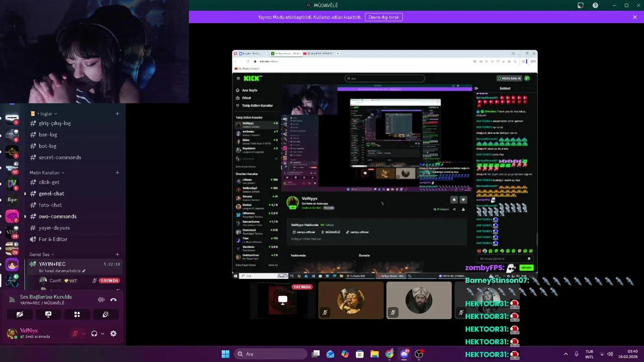Image resolution: width=644 pixels, height=362 pixels.
Task: Open the audio output options dropdown
Action: point(103,333)
